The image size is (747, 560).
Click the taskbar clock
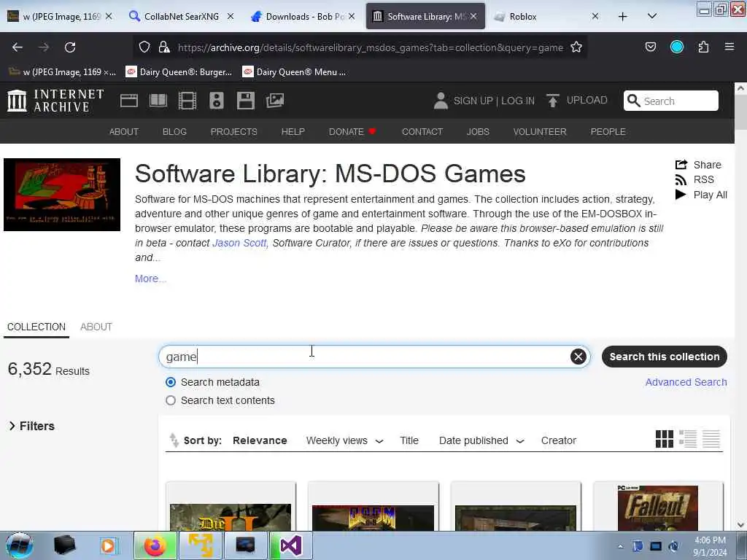[710, 546]
